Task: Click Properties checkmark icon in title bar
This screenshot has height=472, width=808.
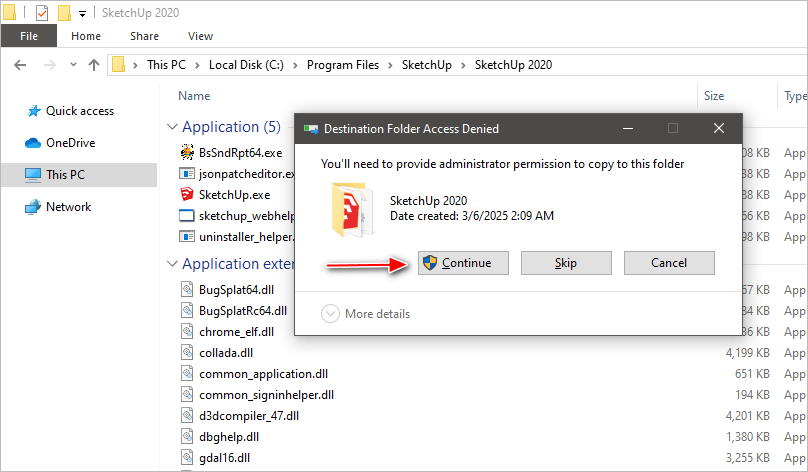Action: (x=42, y=13)
